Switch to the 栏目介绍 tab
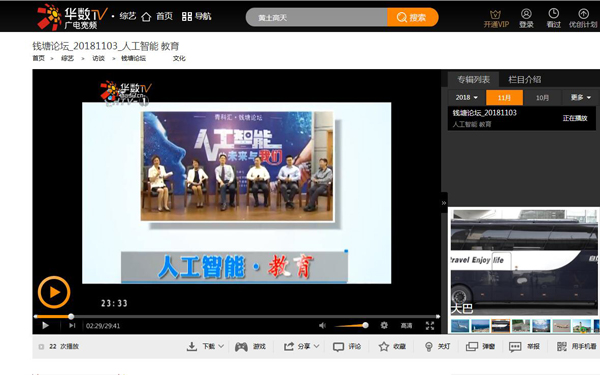Screen dimensions: 600x375 524,80
